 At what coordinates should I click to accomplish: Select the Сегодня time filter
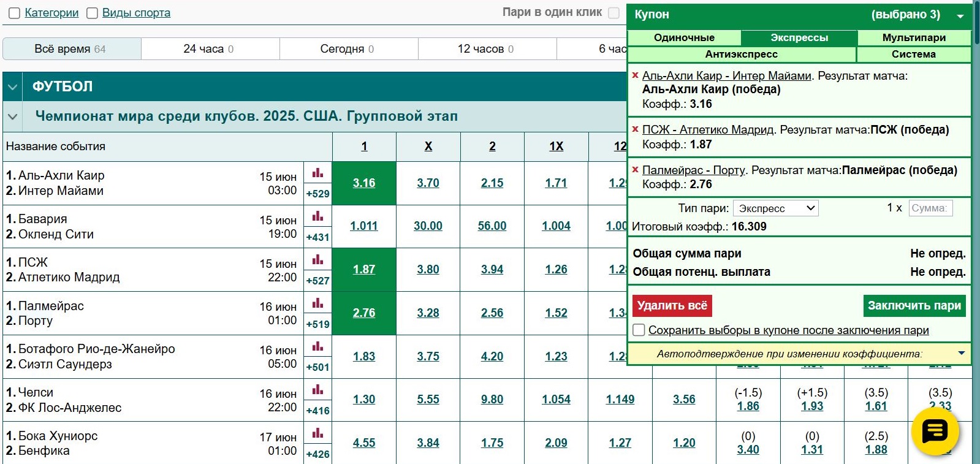tap(349, 49)
